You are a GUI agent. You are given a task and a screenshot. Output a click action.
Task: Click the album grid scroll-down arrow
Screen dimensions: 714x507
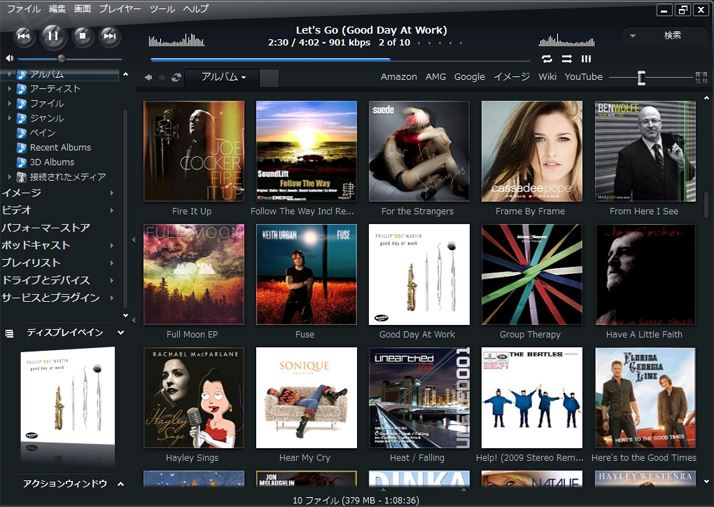706,481
